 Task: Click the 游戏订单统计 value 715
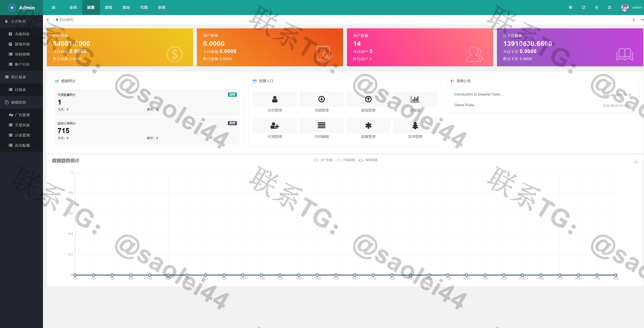pyautogui.click(x=64, y=131)
